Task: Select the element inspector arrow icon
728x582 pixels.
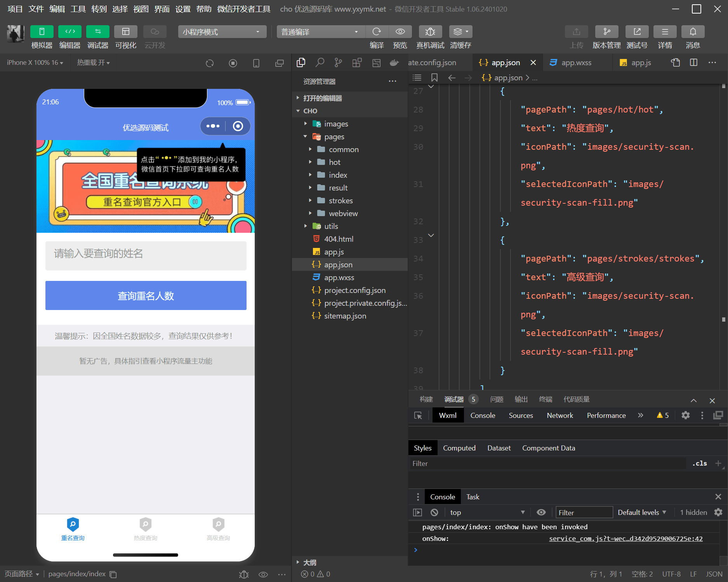Action: (x=418, y=416)
